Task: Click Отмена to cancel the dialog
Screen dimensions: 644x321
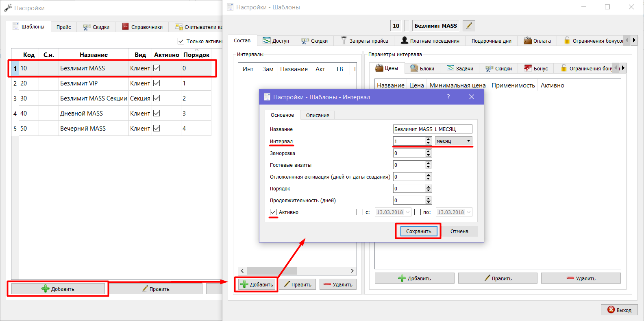Action: [x=459, y=231]
